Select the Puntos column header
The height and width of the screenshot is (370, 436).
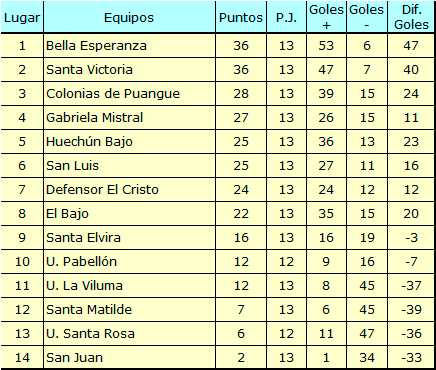pos(241,17)
